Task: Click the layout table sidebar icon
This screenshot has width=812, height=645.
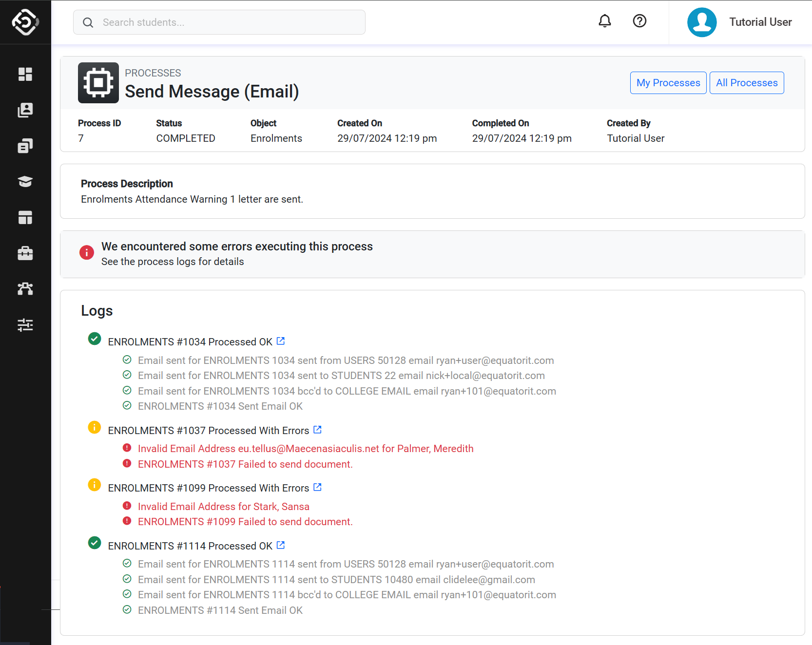Action: 25,218
